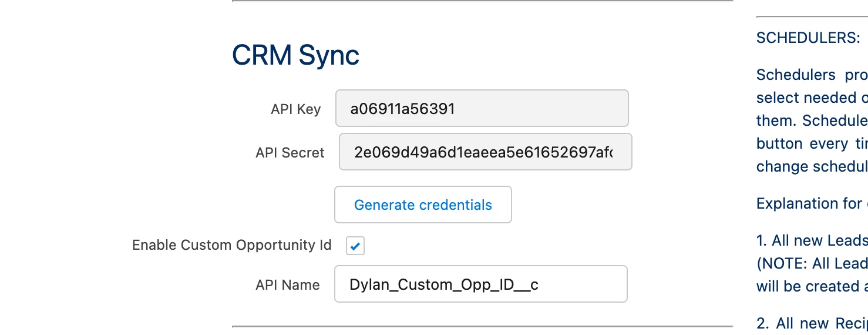
Task: Focus the API Secret field
Action: [x=485, y=152]
